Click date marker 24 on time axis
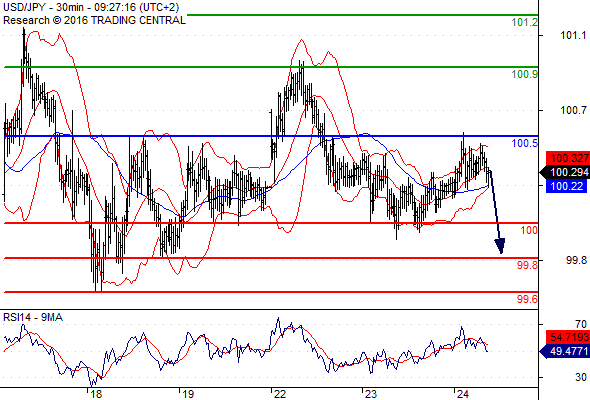 [462, 394]
